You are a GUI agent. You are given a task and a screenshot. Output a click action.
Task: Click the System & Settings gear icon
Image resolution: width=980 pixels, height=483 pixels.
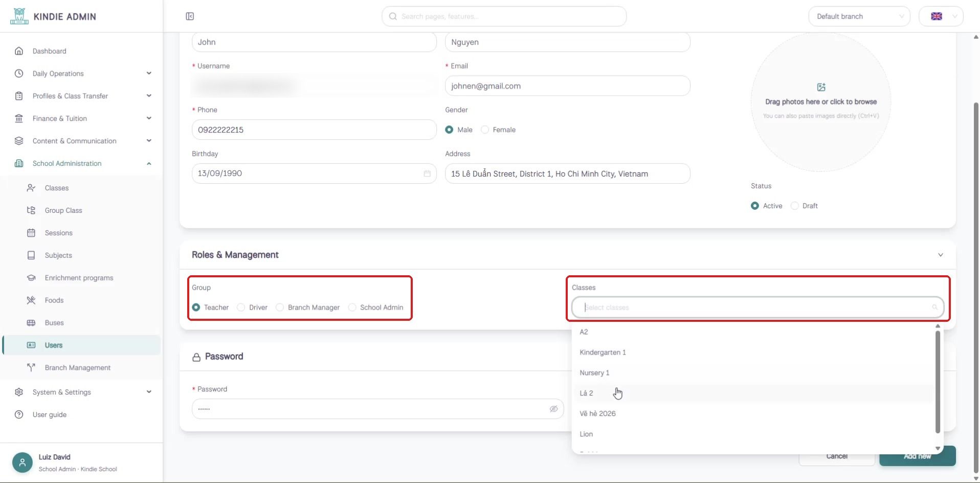click(19, 392)
